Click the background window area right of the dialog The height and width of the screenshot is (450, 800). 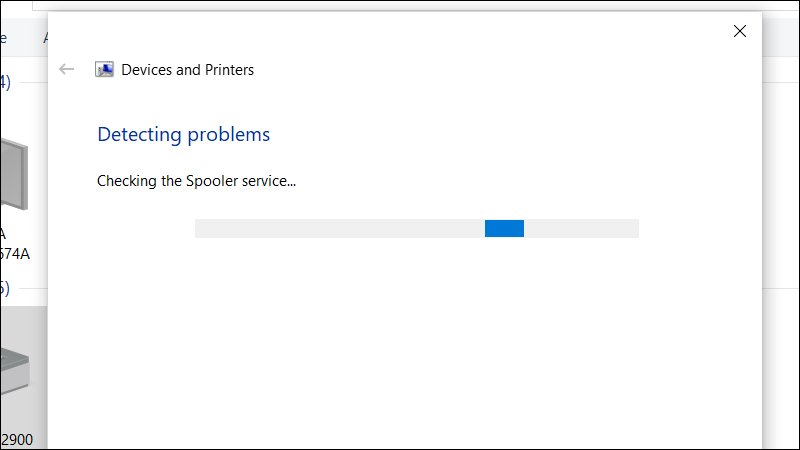[x=782, y=250]
